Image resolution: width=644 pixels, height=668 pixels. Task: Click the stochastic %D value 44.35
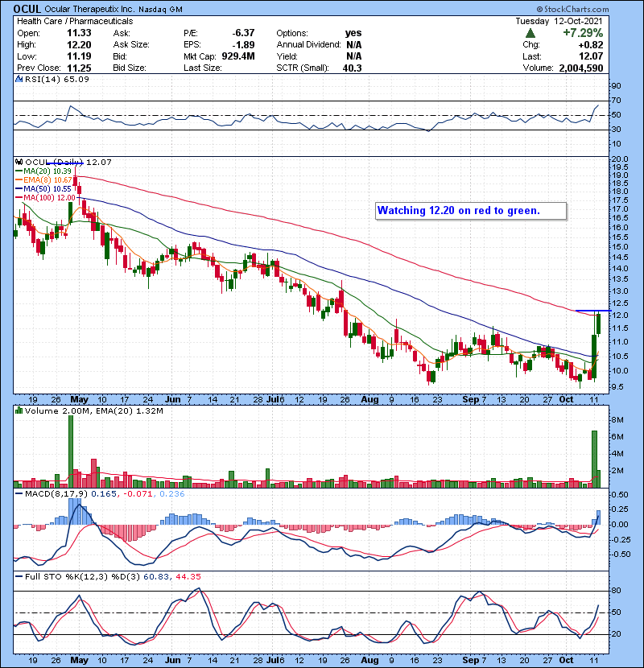(188, 576)
